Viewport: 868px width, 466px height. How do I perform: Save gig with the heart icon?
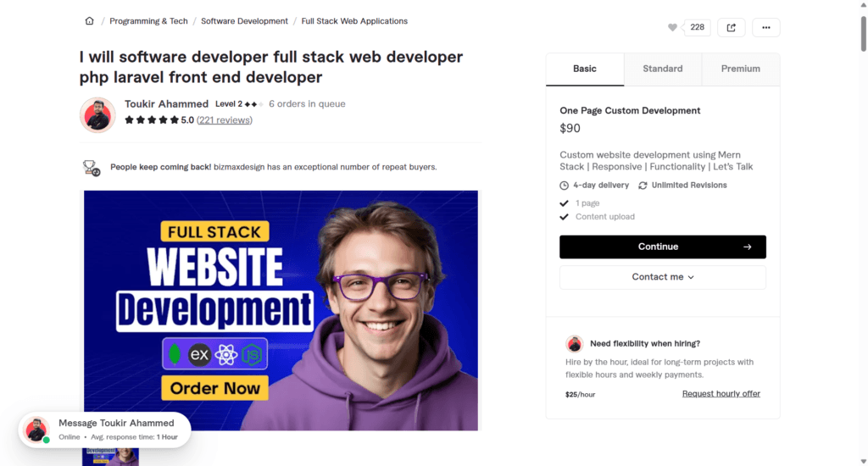pos(672,28)
